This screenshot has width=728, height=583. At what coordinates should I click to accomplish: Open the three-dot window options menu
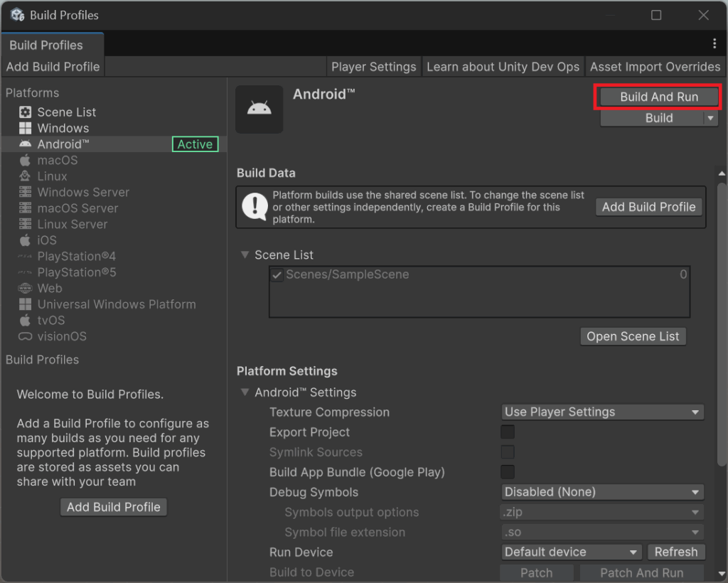714,43
